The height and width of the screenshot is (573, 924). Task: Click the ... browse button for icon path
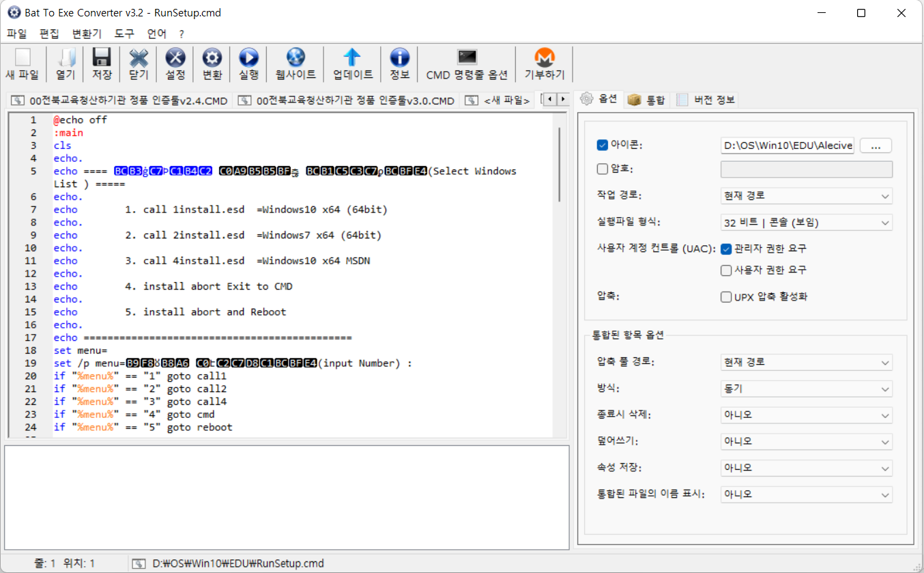coord(876,145)
